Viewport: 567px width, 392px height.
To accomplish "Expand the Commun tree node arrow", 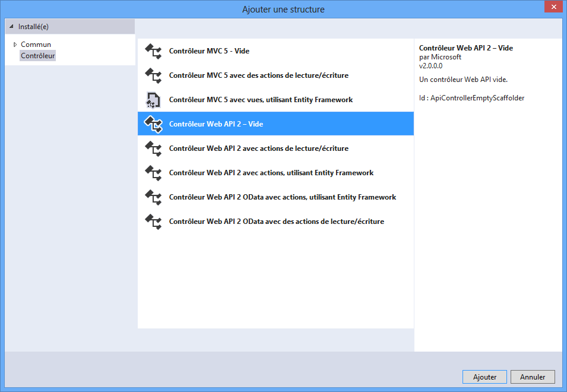I will click(x=15, y=45).
